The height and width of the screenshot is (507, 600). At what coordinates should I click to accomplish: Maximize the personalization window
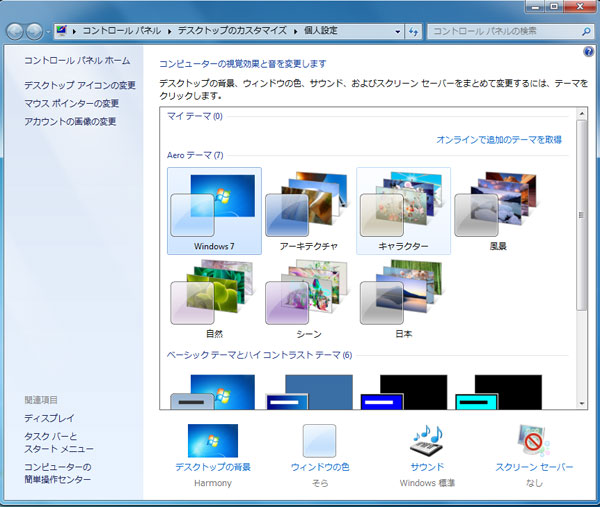pyautogui.click(x=554, y=7)
